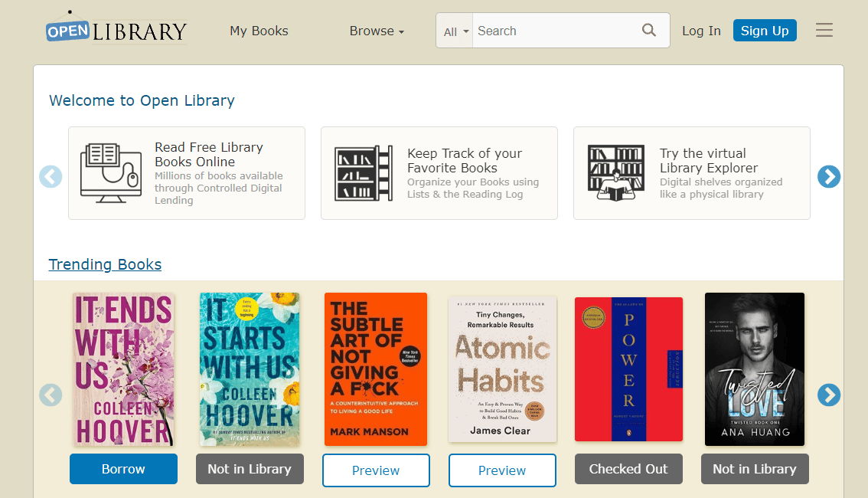The image size is (868, 498).
Task: Borrow It Ends With Us
Action: pyautogui.click(x=123, y=468)
